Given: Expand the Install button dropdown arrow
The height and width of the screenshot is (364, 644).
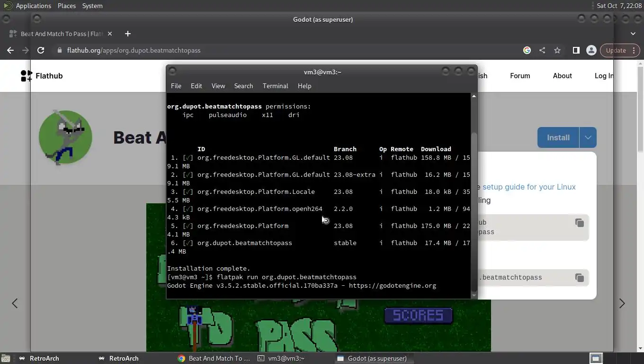Looking at the screenshot, I should [x=588, y=137].
